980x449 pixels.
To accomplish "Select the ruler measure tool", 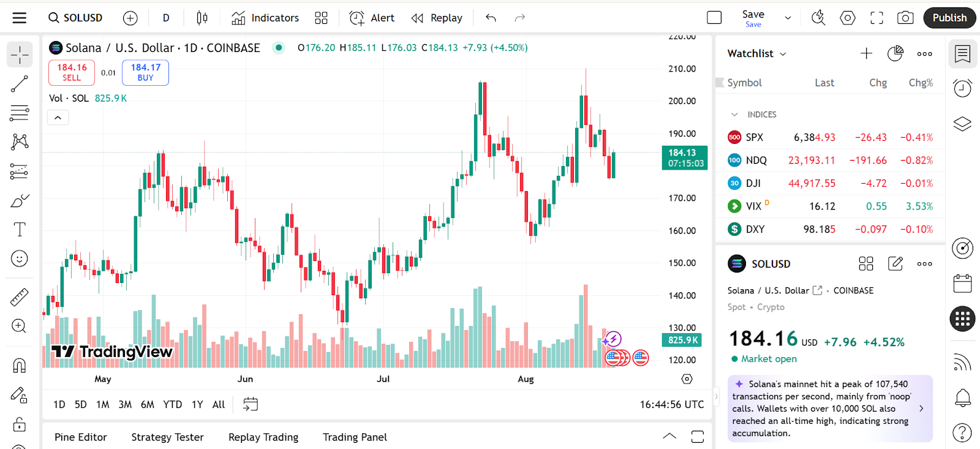I will [x=20, y=297].
